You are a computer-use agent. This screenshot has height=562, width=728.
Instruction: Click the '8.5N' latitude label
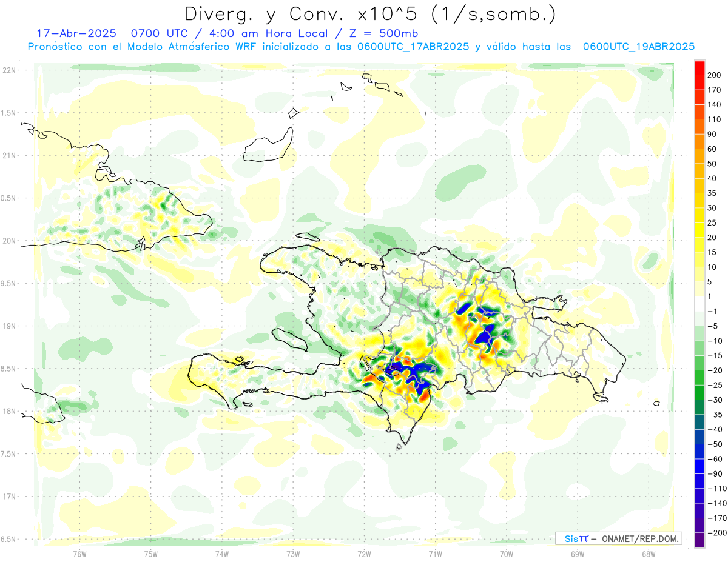[9, 369]
